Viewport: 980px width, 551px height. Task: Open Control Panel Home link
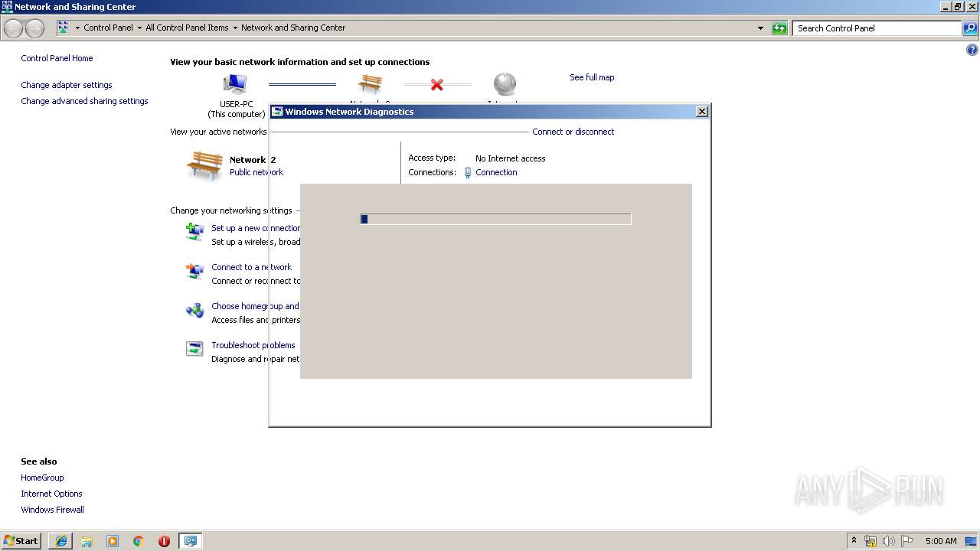point(57,58)
